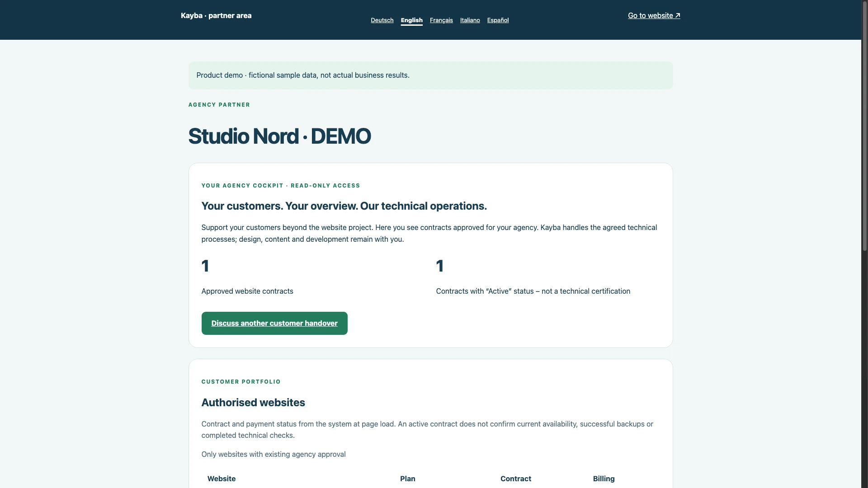The image size is (868, 488).
Task: Click the Website column header
Action: tap(222, 479)
